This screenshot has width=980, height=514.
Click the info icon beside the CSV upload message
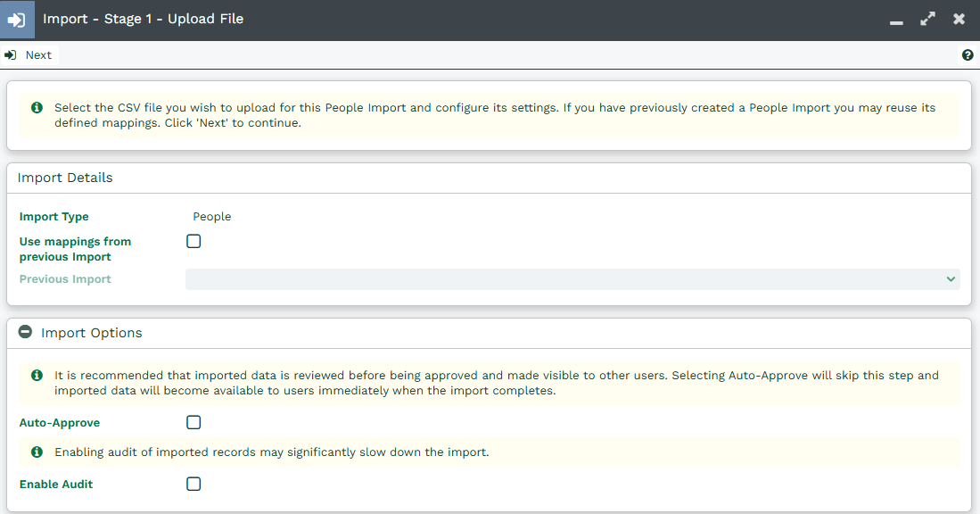pos(37,108)
